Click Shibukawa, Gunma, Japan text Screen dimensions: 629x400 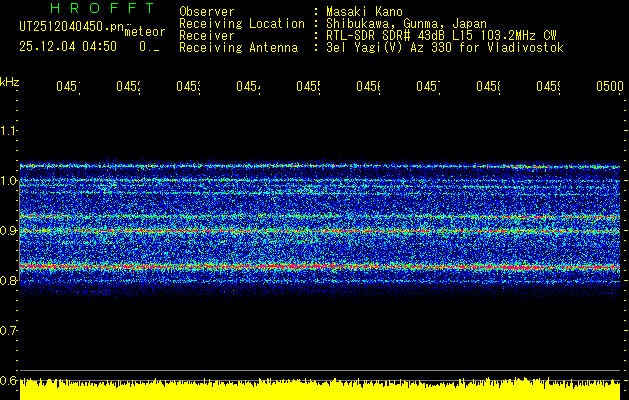pos(406,24)
